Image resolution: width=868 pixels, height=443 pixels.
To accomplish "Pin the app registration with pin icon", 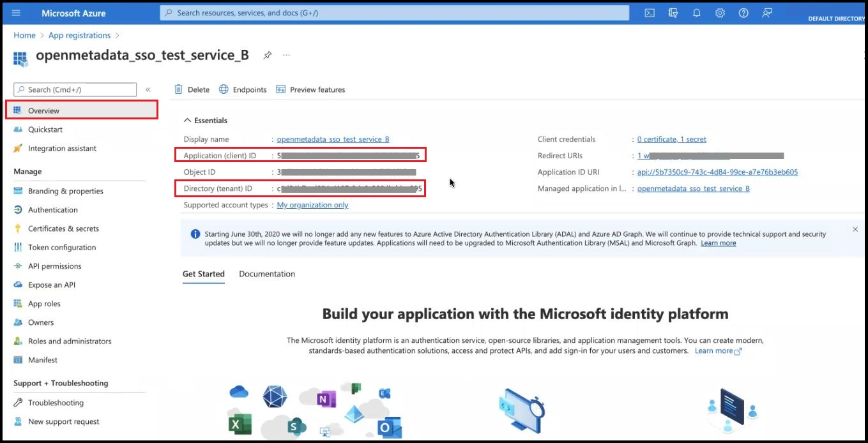I will 268,56.
